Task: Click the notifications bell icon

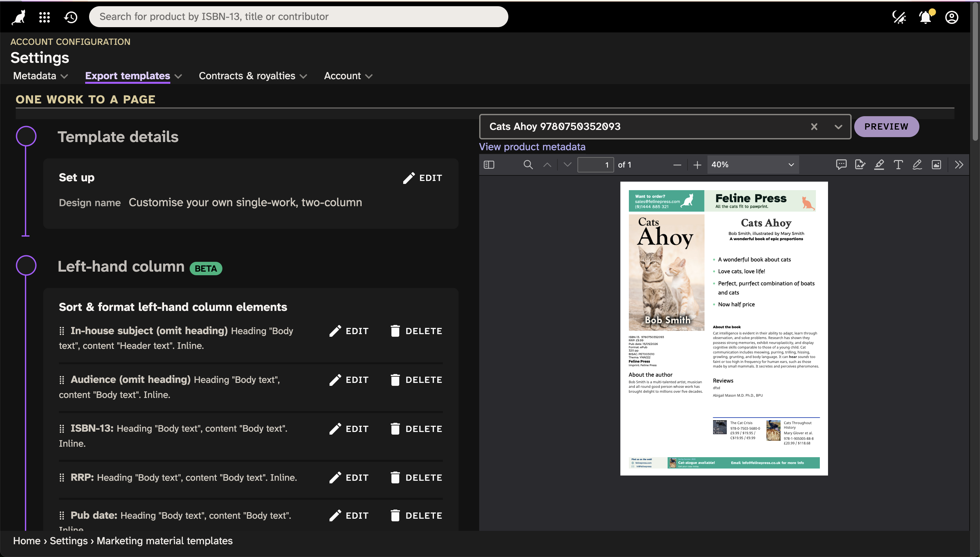Action: click(925, 17)
